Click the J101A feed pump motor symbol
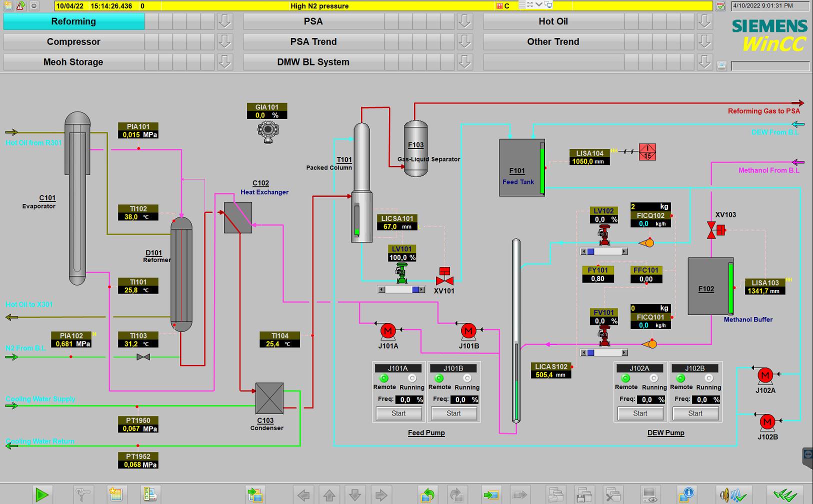The image size is (813, 504). (388, 330)
